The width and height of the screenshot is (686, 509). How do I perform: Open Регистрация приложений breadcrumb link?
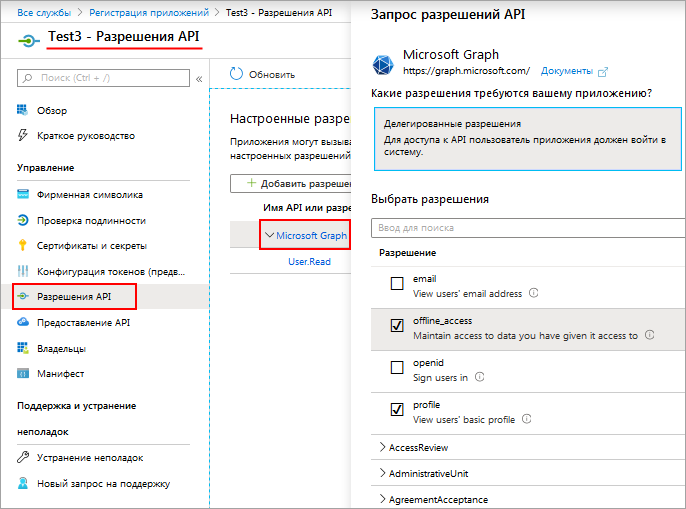(150, 12)
